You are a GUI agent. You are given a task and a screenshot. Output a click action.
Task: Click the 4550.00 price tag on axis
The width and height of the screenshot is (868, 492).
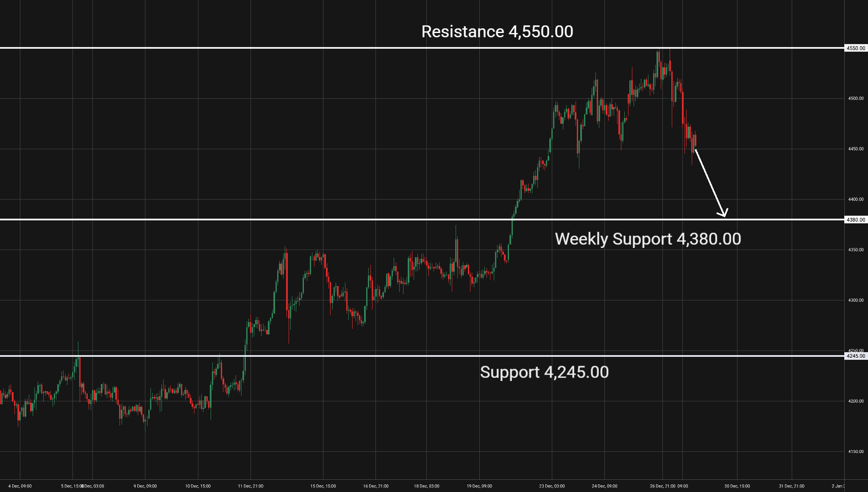(856, 48)
